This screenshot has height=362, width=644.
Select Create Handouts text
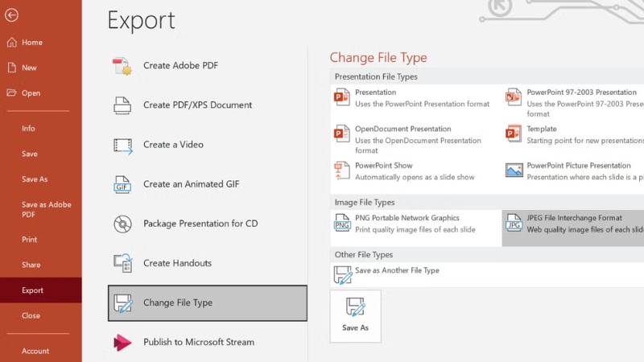pyautogui.click(x=177, y=263)
